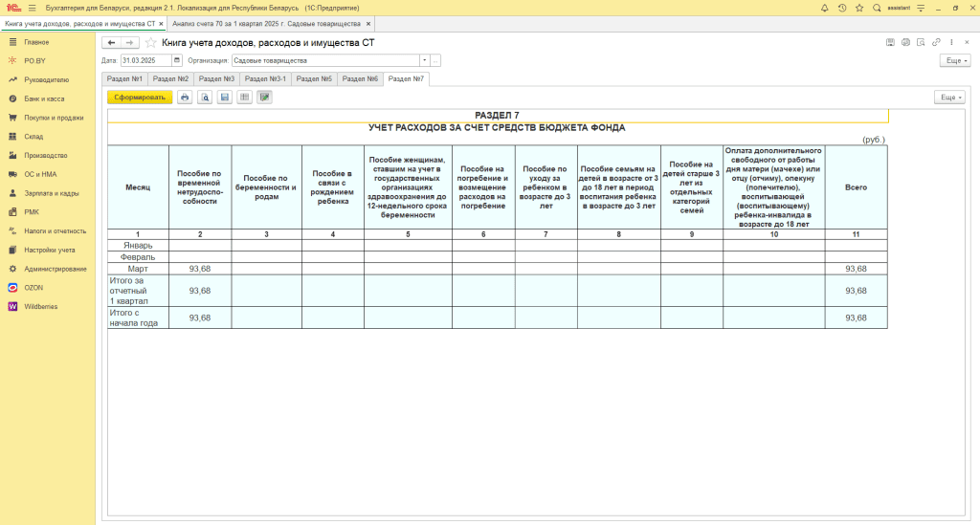This screenshot has width=980, height=525.
Task: Open notifications bell icon
Action: click(x=824, y=8)
